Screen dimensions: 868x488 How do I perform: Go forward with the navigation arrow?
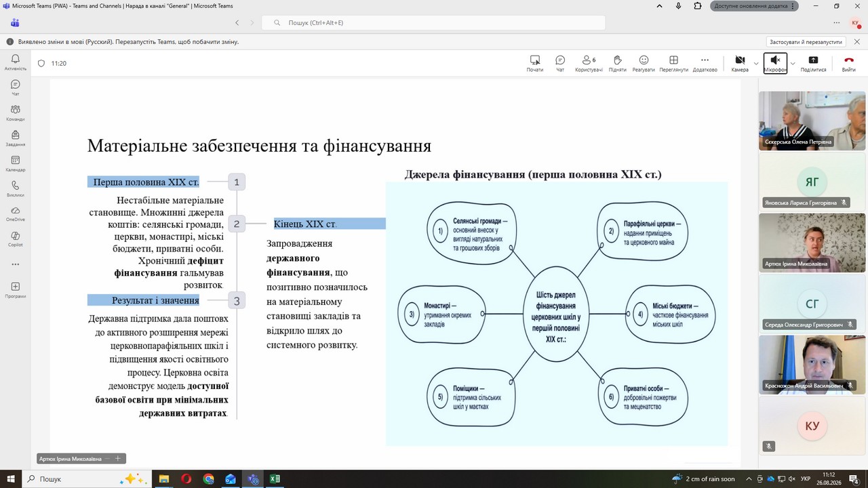click(x=252, y=22)
